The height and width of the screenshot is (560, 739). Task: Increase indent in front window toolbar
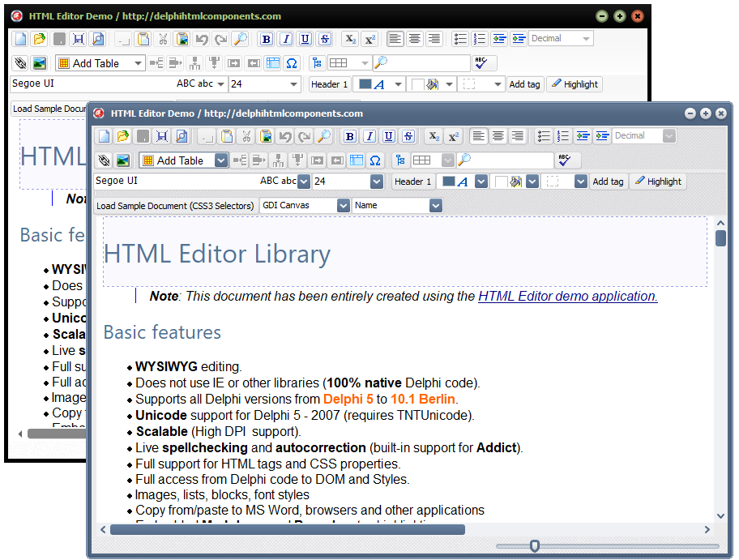point(602,136)
